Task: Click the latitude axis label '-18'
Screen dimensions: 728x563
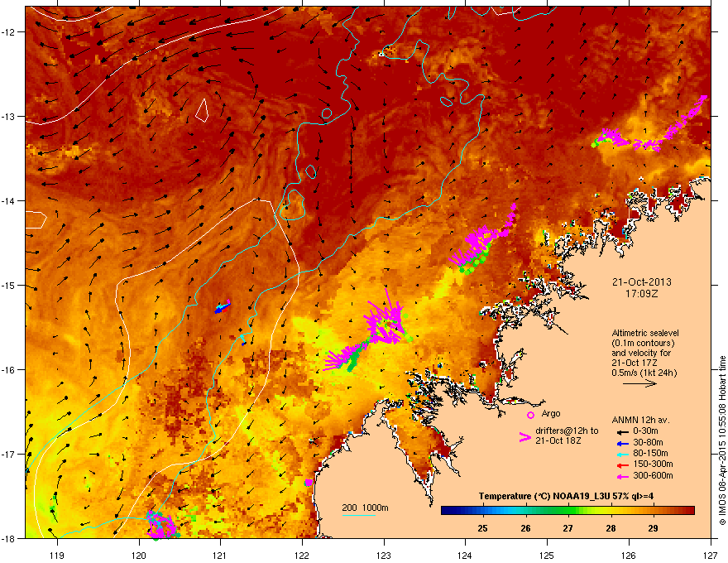Action: click(x=9, y=538)
